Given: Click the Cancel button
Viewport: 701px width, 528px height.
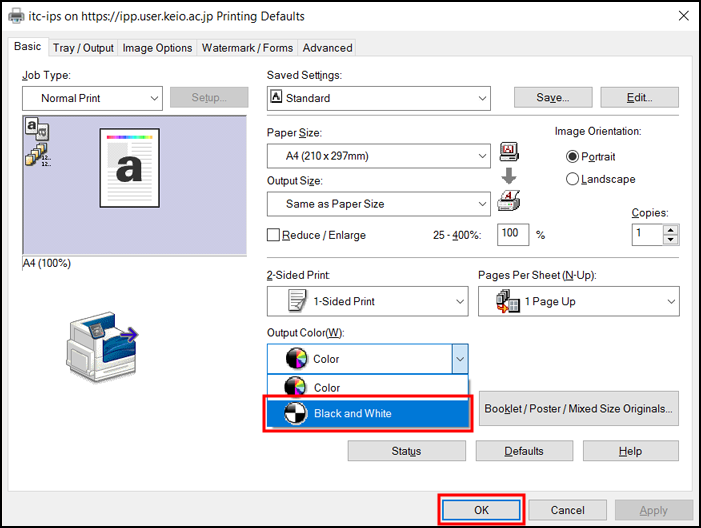Looking at the screenshot, I should [x=567, y=510].
